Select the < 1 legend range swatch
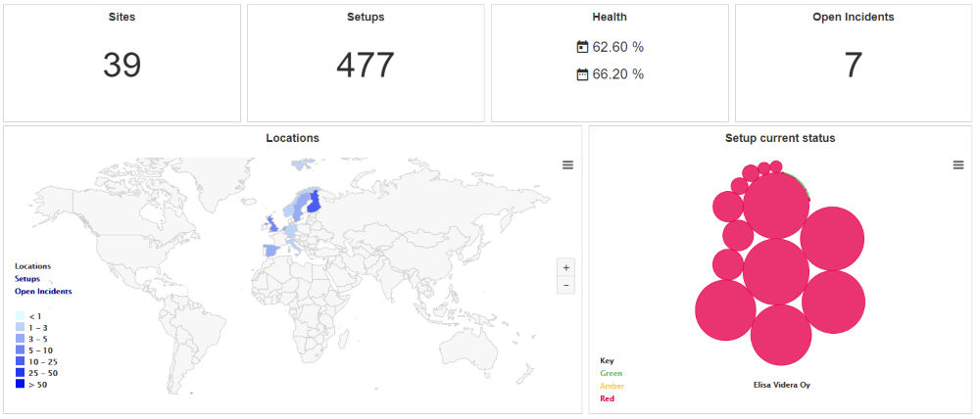The image size is (980, 419). [20, 316]
